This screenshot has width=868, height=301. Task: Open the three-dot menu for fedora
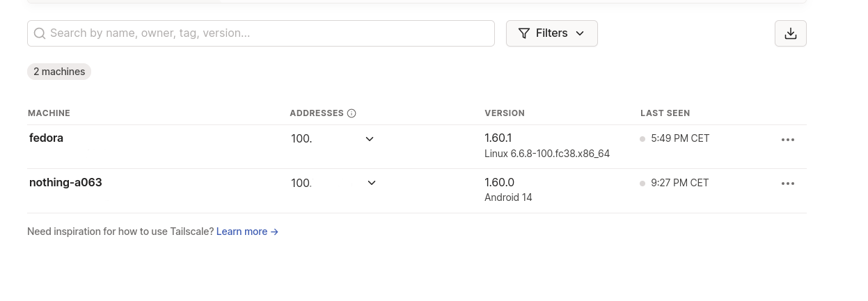788,139
